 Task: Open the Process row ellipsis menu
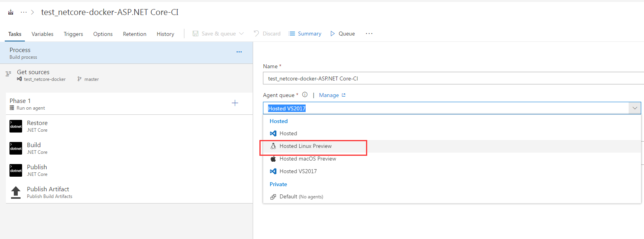(x=239, y=52)
